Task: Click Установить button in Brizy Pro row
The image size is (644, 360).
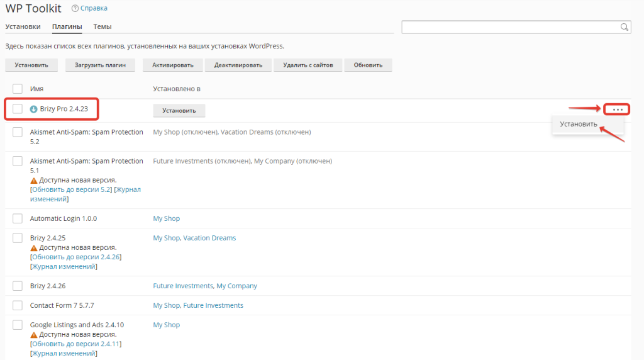Action: 179,111
